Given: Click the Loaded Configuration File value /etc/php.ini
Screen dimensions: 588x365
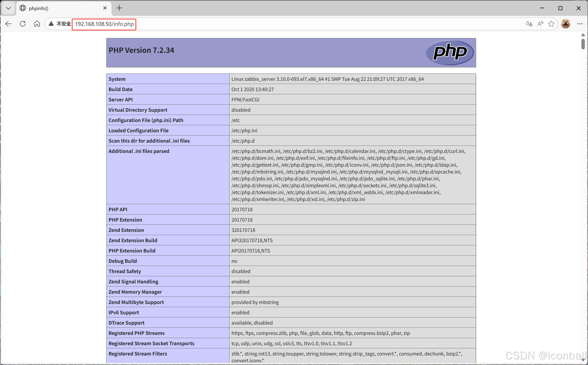Looking at the screenshot, I should click(x=244, y=130).
